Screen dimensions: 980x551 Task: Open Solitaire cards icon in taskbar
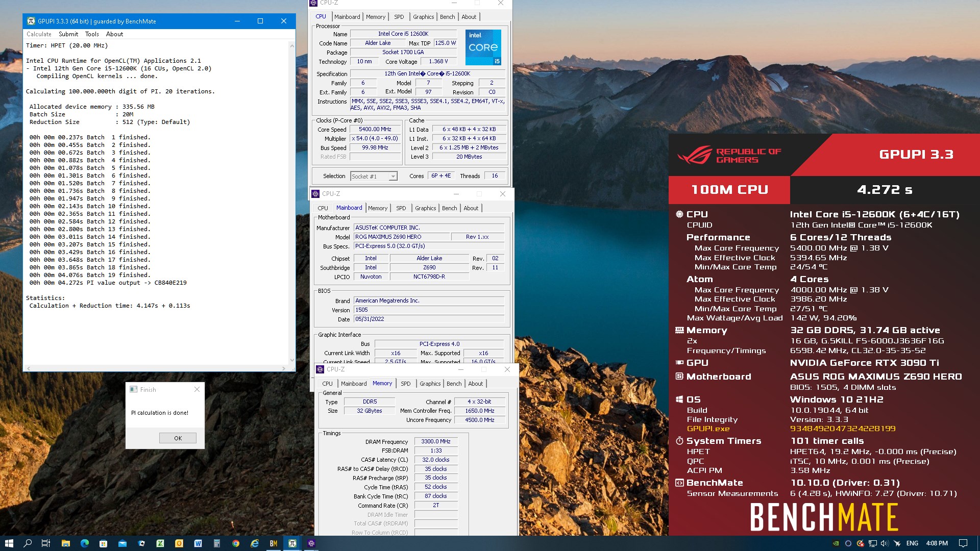141,543
